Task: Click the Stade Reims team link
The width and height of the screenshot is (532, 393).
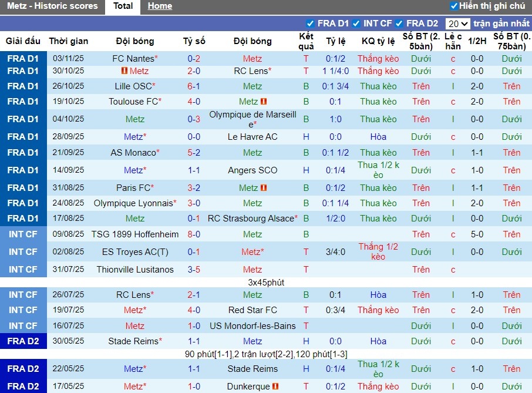Action: (133, 341)
